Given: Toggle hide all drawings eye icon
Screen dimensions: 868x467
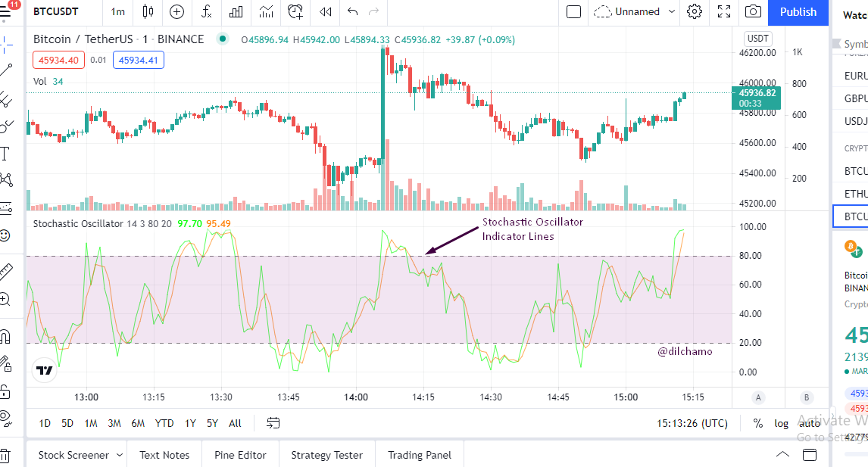Looking at the screenshot, I should [5, 418].
